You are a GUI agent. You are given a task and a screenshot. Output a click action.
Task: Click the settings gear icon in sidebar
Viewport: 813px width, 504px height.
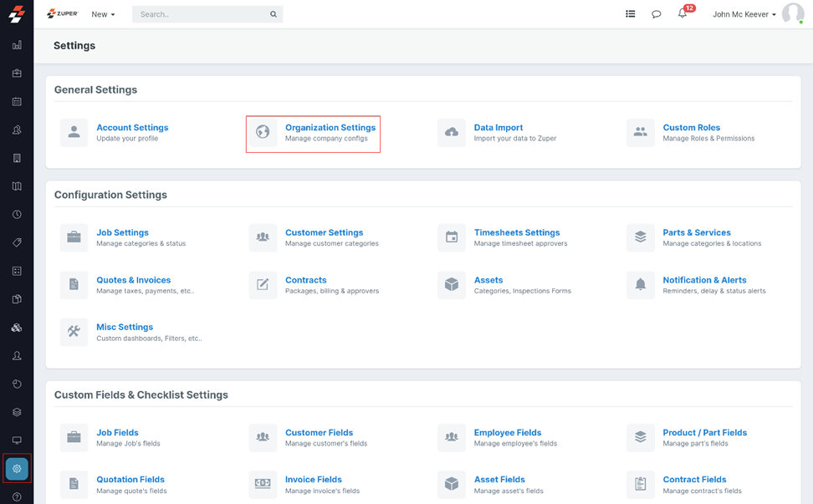pos(17,469)
